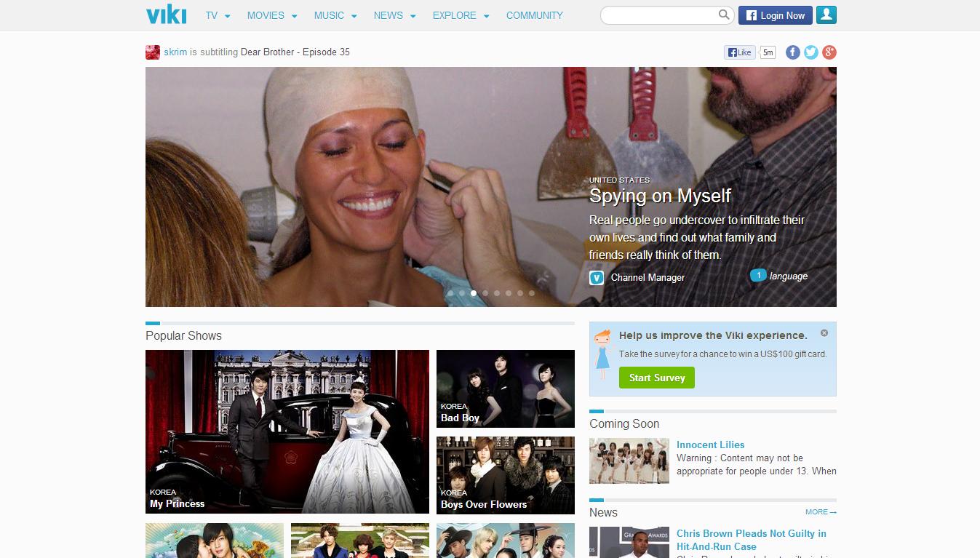Click the 1 language badge
Screen dimensions: 980x558
coord(778,276)
